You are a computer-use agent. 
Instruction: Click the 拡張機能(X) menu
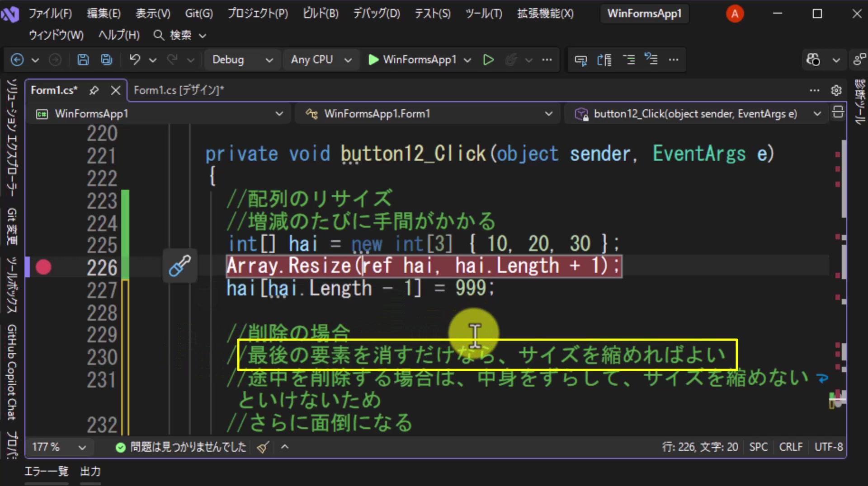(x=545, y=14)
